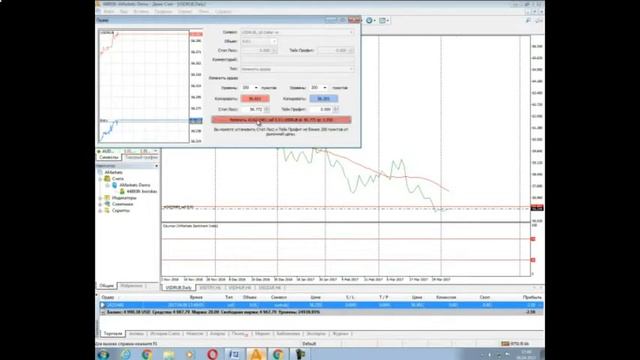Open the Symbol dropdown in order dialog
640x360 pixels.
pos(298,32)
